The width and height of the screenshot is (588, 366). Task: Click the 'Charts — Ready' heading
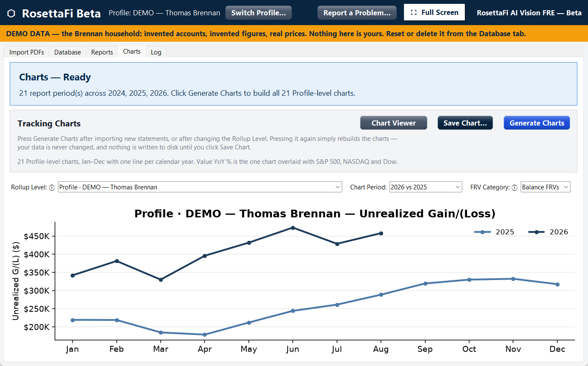[x=55, y=77]
